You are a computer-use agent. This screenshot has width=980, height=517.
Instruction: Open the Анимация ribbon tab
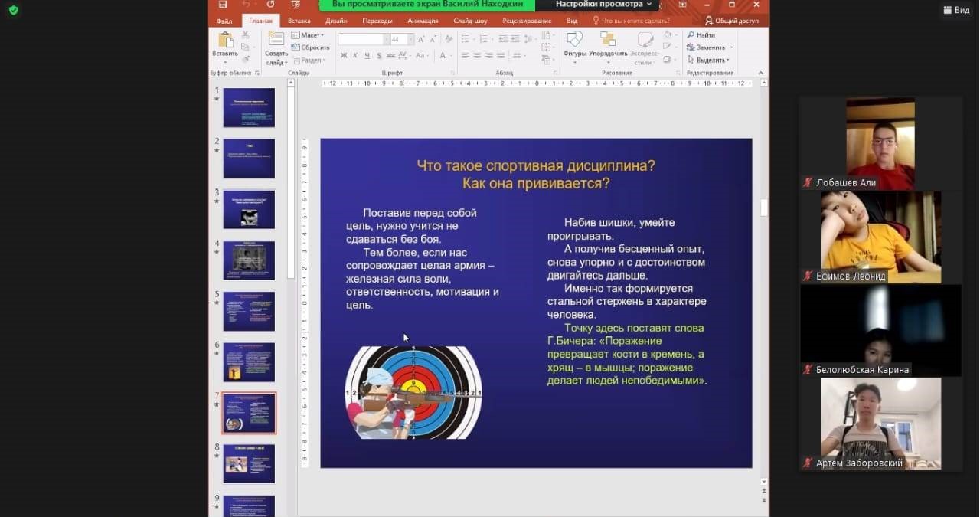[x=423, y=21]
